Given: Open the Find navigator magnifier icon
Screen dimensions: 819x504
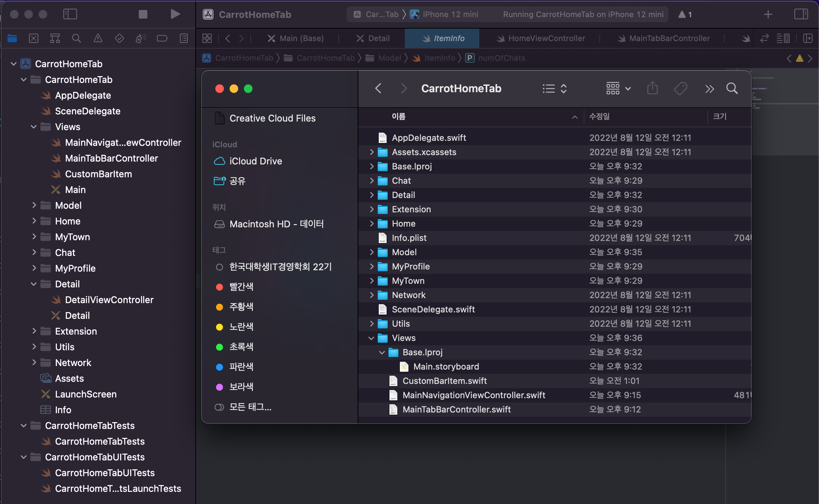Looking at the screenshot, I should 76,38.
